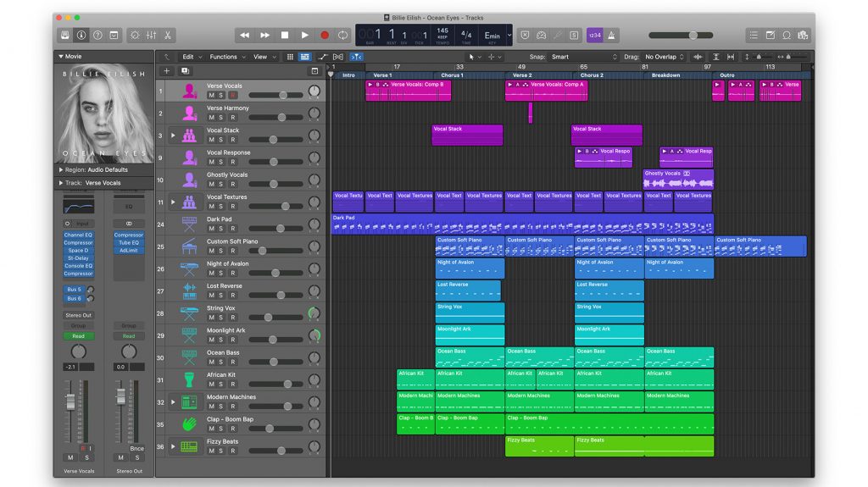Collapse the Movie disclosure triangle
The width and height of the screenshot is (868, 487).
pos(61,57)
